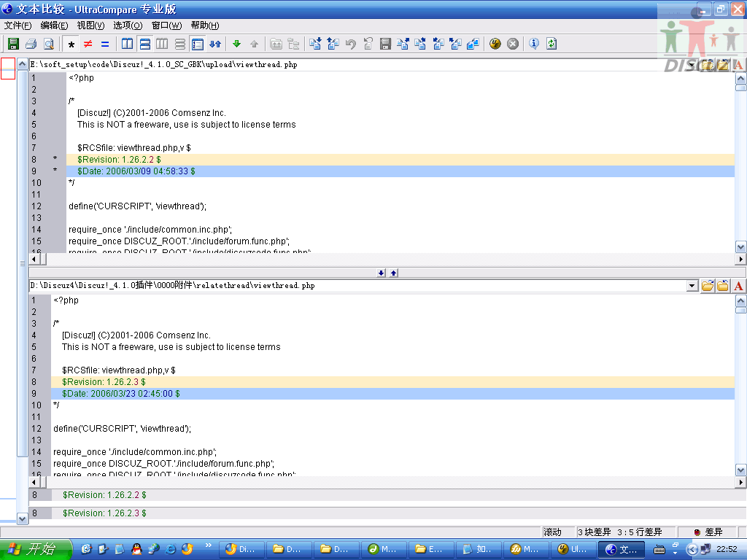The height and width of the screenshot is (560, 747).
Task: Click the green Save floppy disk icon
Action: (x=13, y=44)
